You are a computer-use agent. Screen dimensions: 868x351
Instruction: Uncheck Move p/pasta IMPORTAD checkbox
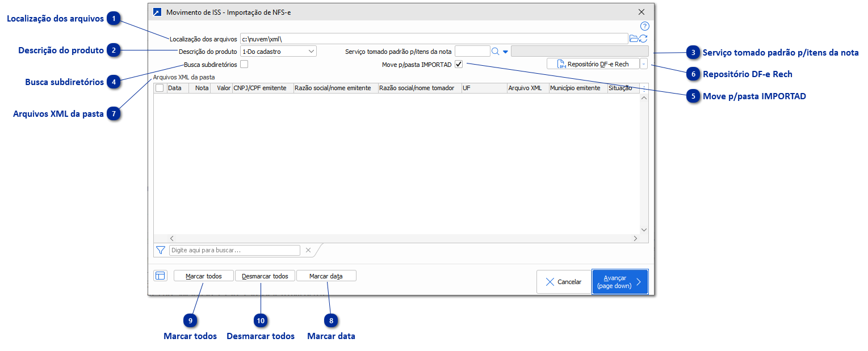click(459, 65)
